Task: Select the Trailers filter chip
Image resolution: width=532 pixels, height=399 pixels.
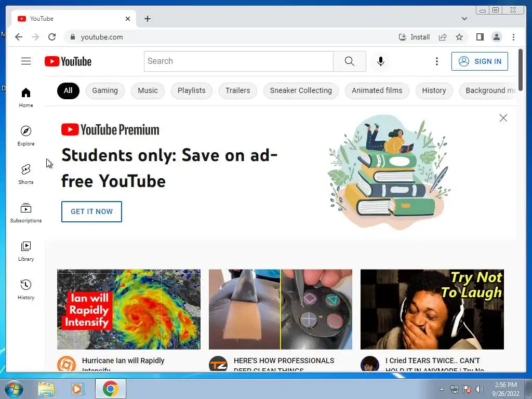Action: pos(237,90)
